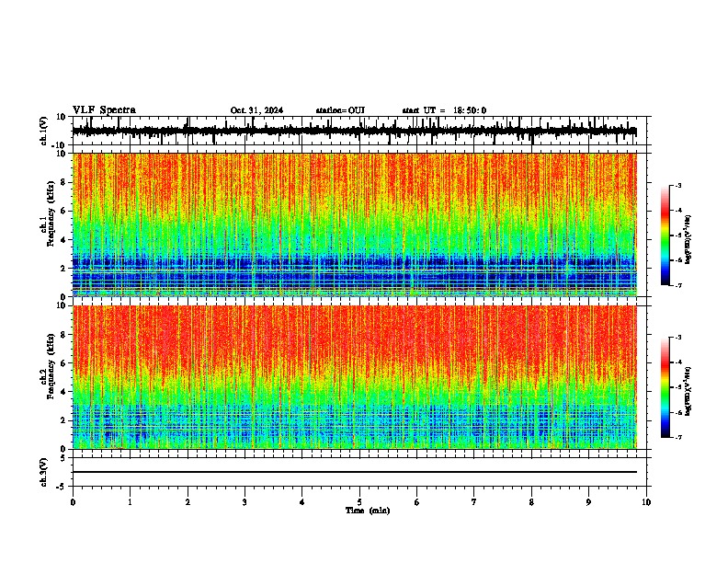
Task: Click the ch.3(V) flat line trace
Action: (x=355, y=472)
